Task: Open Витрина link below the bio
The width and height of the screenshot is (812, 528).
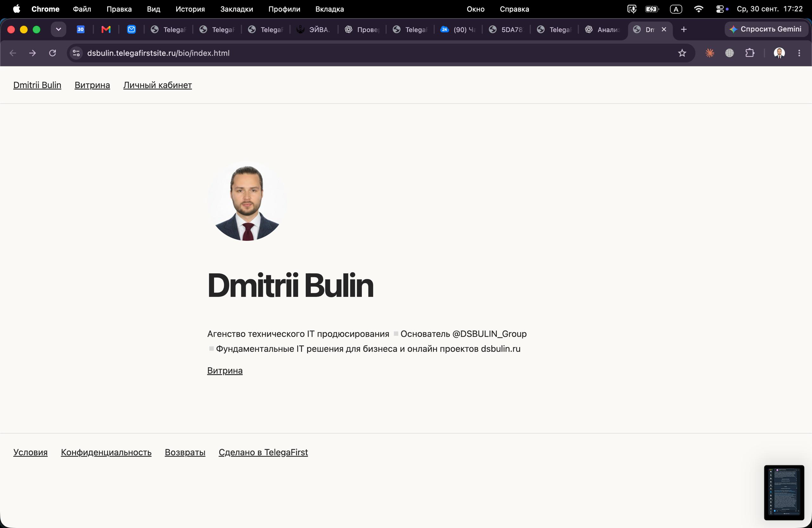Action: point(225,371)
